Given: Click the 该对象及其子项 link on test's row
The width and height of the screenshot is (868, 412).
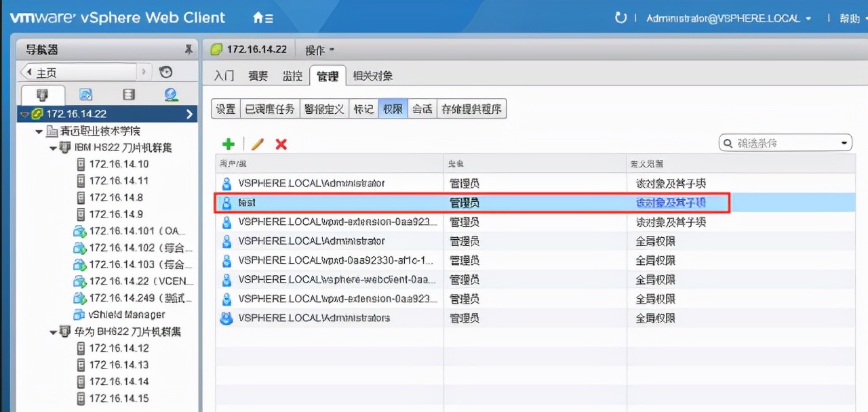Looking at the screenshot, I should pos(671,203).
